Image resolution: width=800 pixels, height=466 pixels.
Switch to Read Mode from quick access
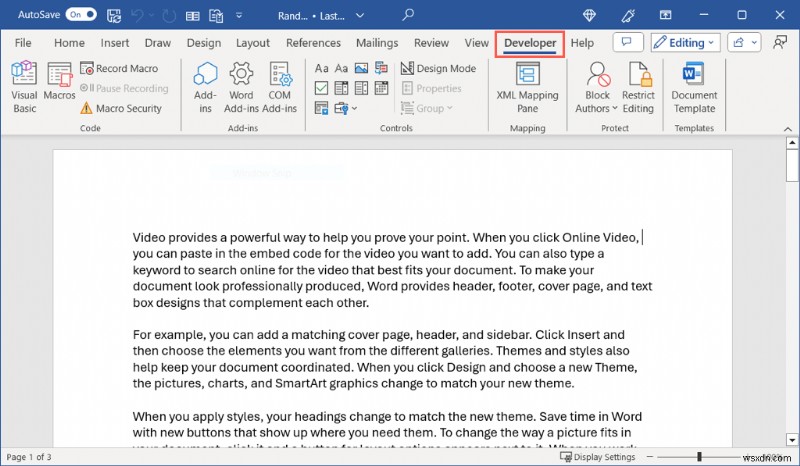click(192, 16)
